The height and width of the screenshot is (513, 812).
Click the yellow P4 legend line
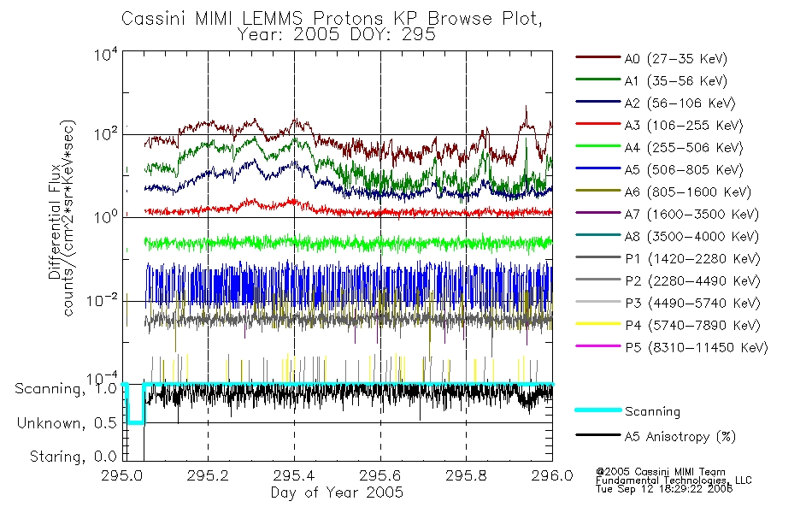(597, 324)
